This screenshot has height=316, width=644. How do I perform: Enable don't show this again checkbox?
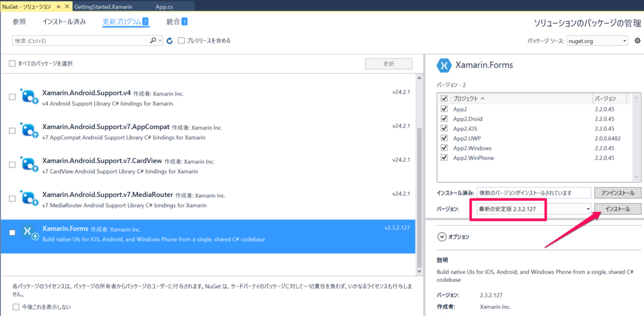(x=16, y=307)
